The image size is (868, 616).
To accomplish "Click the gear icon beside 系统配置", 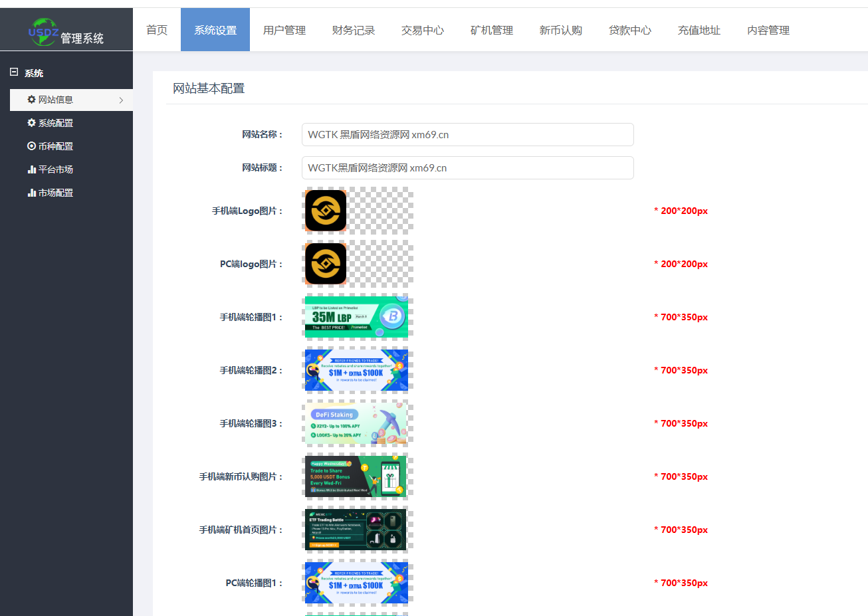I will point(31,123).
